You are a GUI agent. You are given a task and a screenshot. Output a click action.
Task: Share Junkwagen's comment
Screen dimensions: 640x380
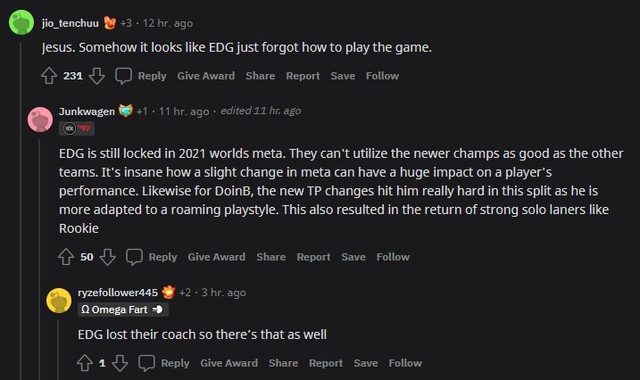coord(271,257)
